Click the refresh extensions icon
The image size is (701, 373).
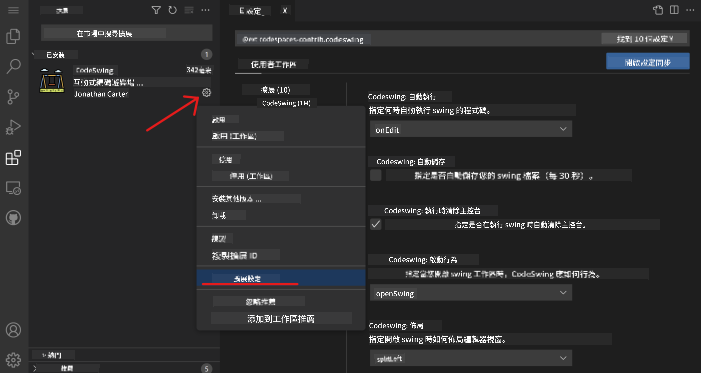pyautogui.click(x=173, y=10)
